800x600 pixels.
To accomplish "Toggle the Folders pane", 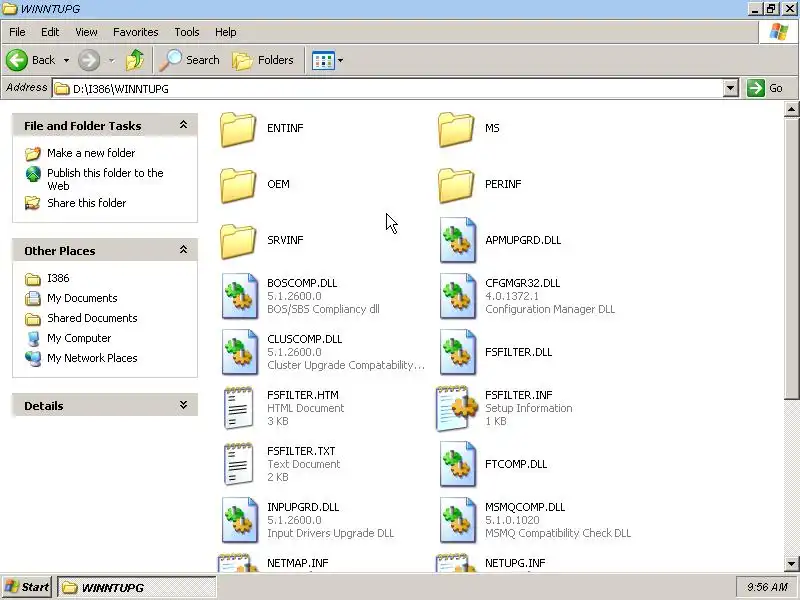I will pos(263,60).
